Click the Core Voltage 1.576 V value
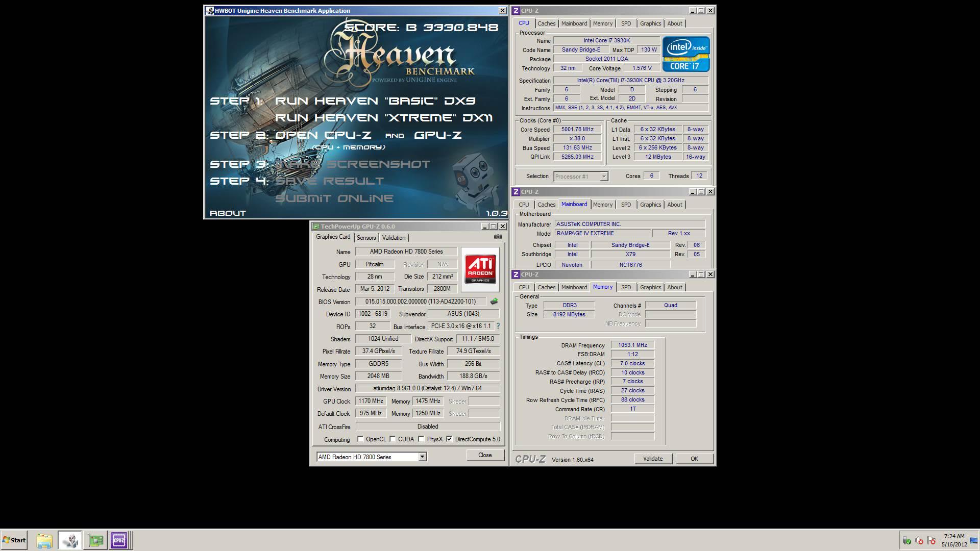The height and width of the screenshot is (551, 980). tap(642, 68)
